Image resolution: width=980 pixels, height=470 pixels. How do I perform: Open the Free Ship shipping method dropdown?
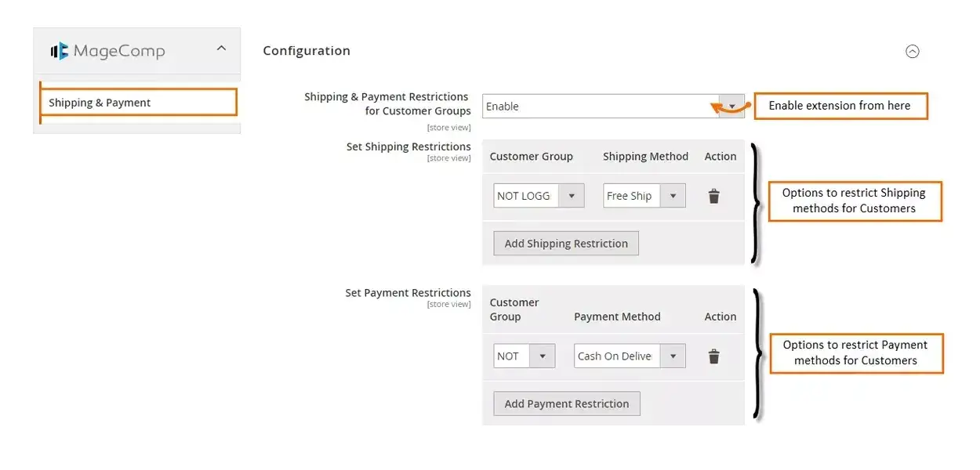pos(644,196)
